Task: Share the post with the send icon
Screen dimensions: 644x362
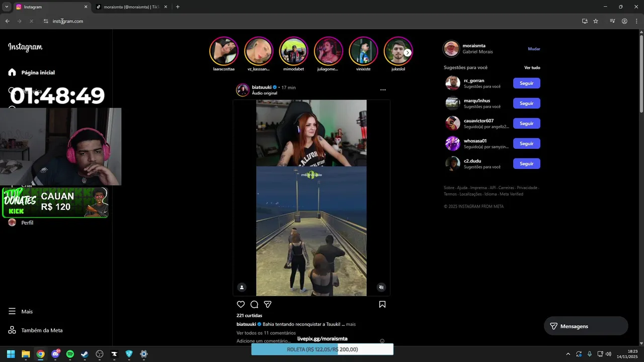Action: pyautogui.click(x=268, y=304)
